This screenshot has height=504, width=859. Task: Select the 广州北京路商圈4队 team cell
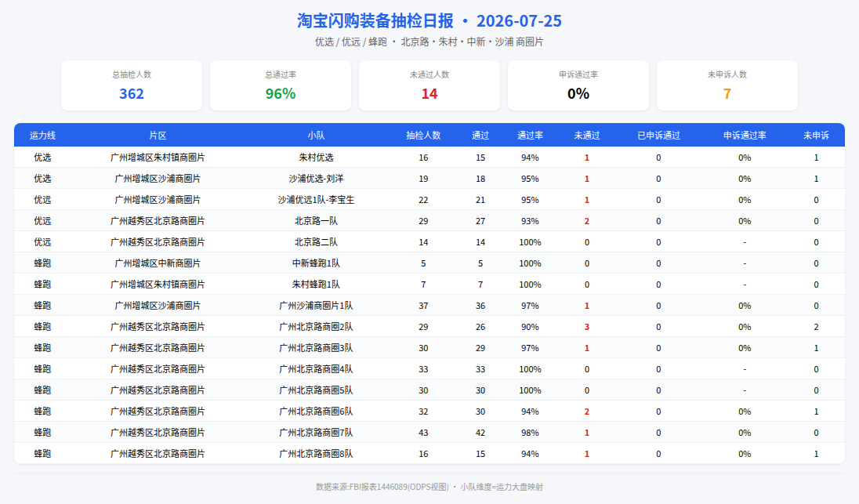point(316,369)
